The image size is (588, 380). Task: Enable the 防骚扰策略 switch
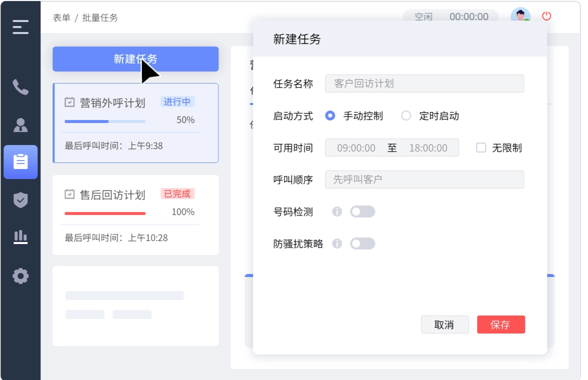click(x=362, y=243)
